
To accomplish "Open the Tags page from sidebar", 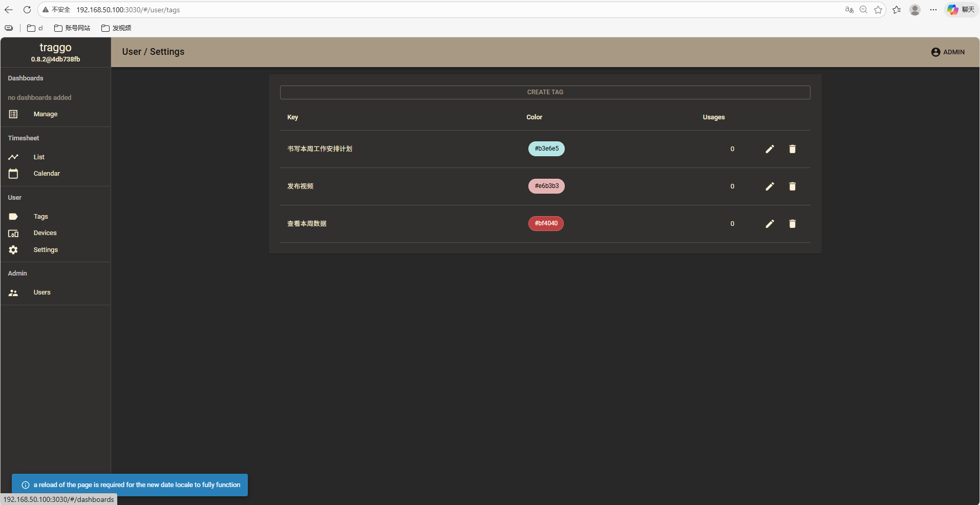I will click(x=40, y=217).
